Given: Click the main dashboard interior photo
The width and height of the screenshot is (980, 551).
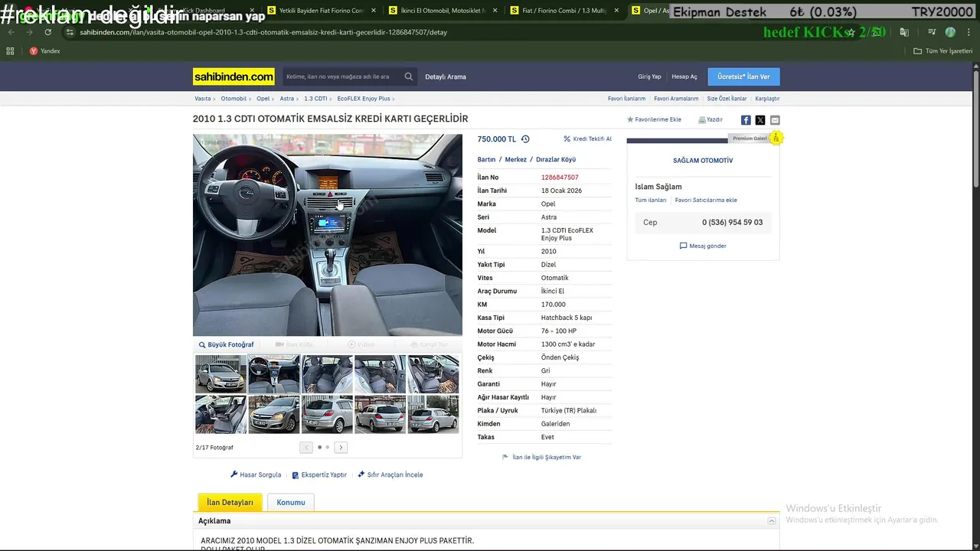Looking at the screenshot, I should [x=328, y=235].
